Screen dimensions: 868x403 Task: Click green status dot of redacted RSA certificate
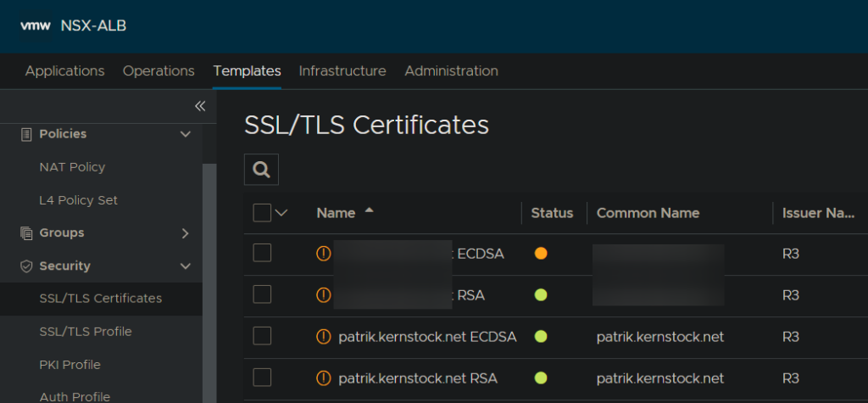click(x=541, y=295)
